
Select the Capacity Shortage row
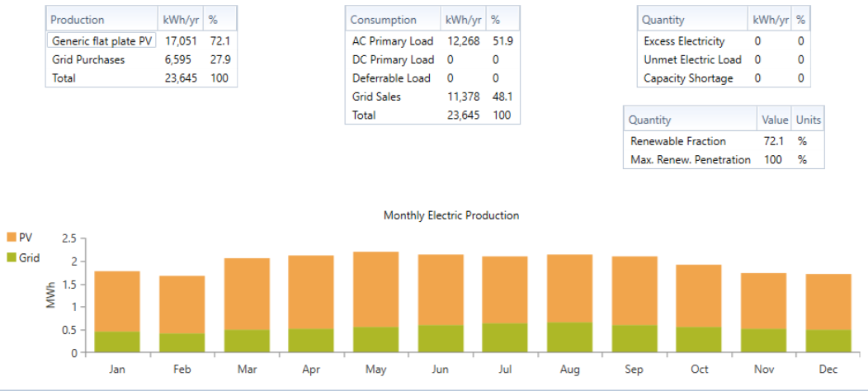pyautogui.click(x=724, y=78)
